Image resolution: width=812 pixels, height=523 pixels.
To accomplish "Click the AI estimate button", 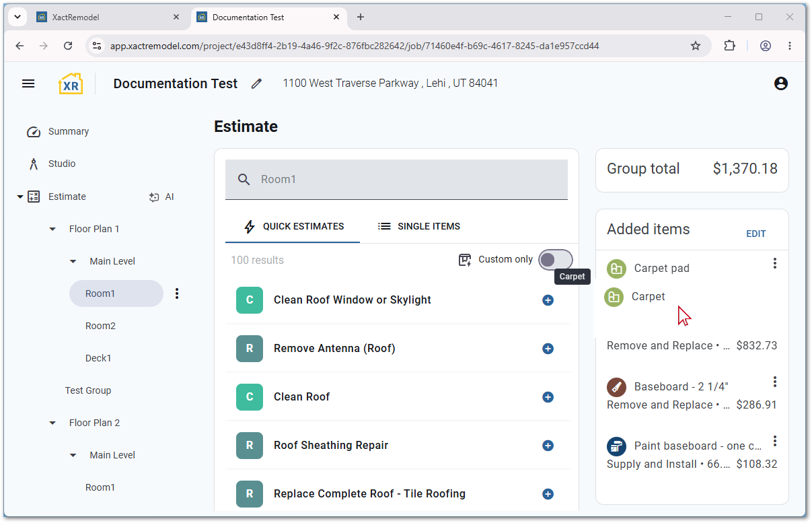I will pos(161,197).
